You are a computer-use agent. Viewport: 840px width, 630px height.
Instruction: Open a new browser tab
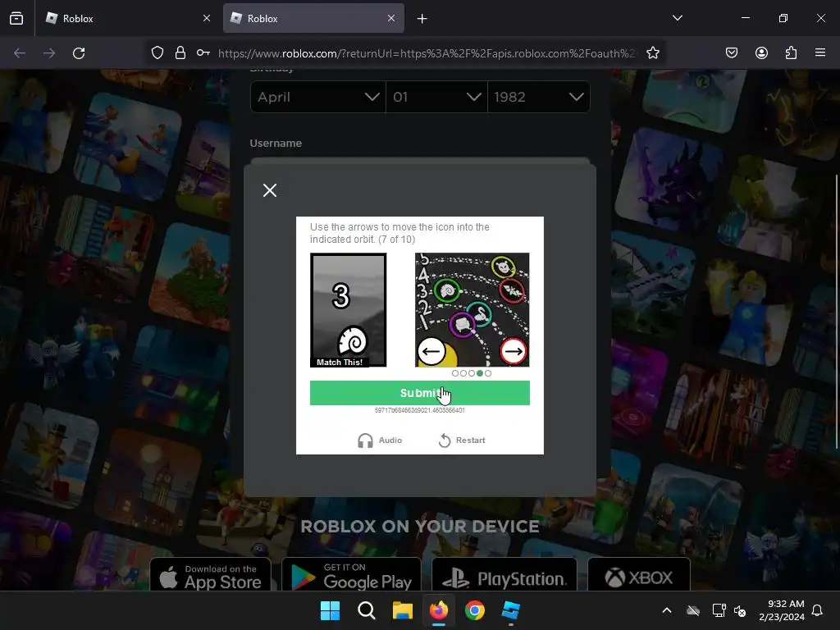tap(422, 19)
